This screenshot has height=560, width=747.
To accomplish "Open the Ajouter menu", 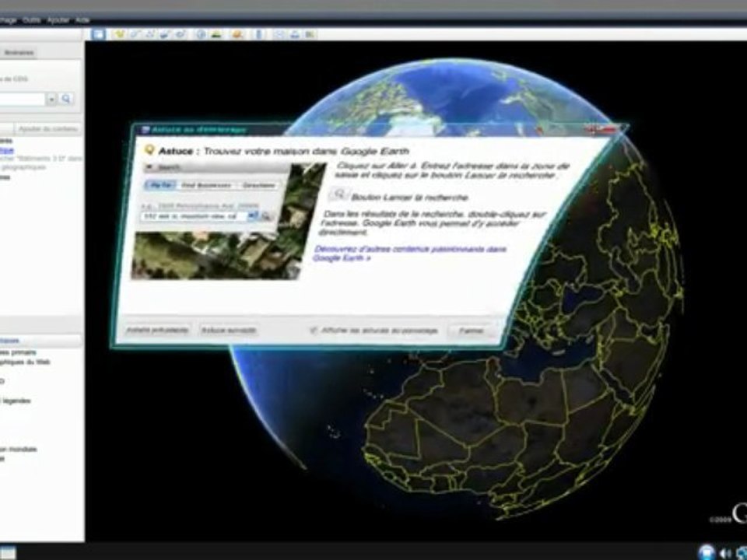I will tap(58, 20).
